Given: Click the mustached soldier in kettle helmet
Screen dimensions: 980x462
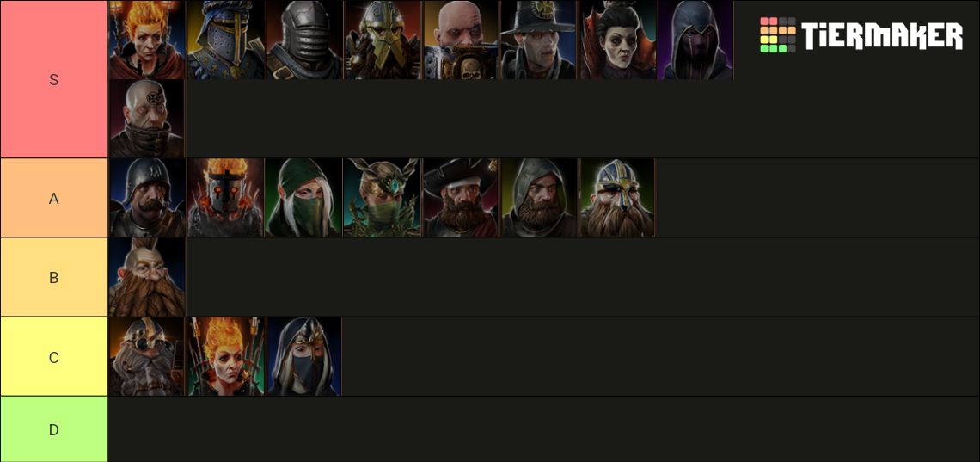Looking at the screenshot, I should (x=148, y=198).
